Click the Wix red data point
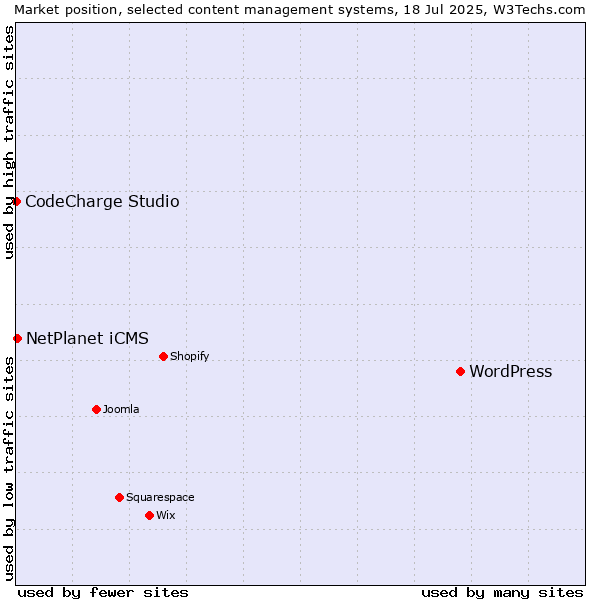600x600 pixels. 150,515
